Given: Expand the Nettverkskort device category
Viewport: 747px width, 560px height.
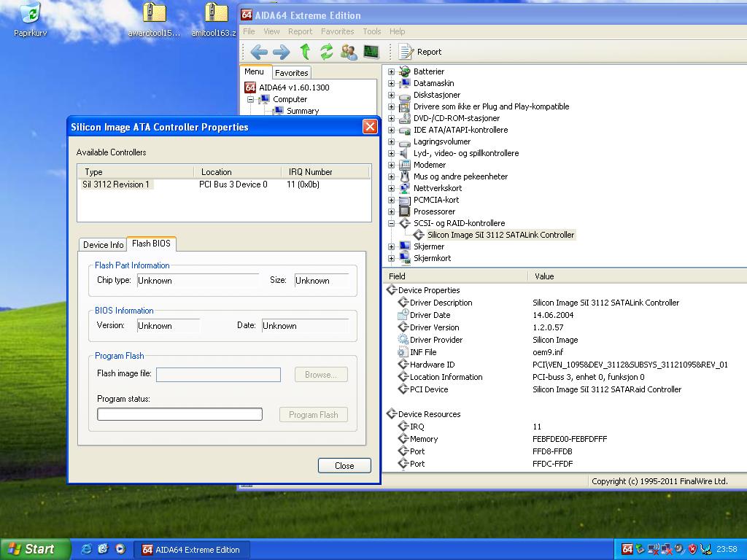Looking at the screenshot, I should click(x=391, y=188).
